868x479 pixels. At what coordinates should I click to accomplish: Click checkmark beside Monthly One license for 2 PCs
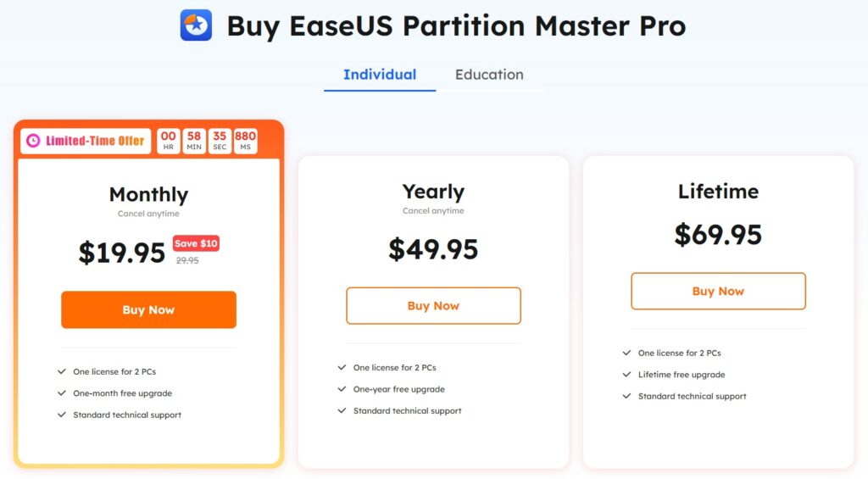[x=62, y=371]
